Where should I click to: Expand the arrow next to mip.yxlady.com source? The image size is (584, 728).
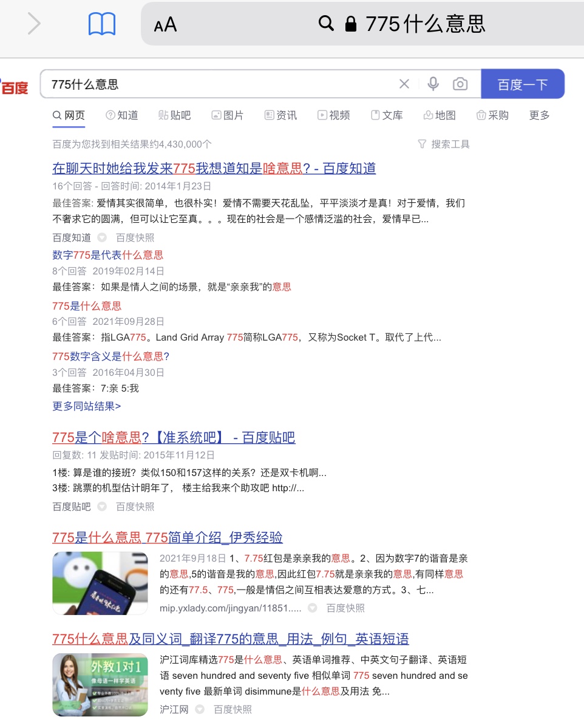pyautogui.click(x=313, y=608)
